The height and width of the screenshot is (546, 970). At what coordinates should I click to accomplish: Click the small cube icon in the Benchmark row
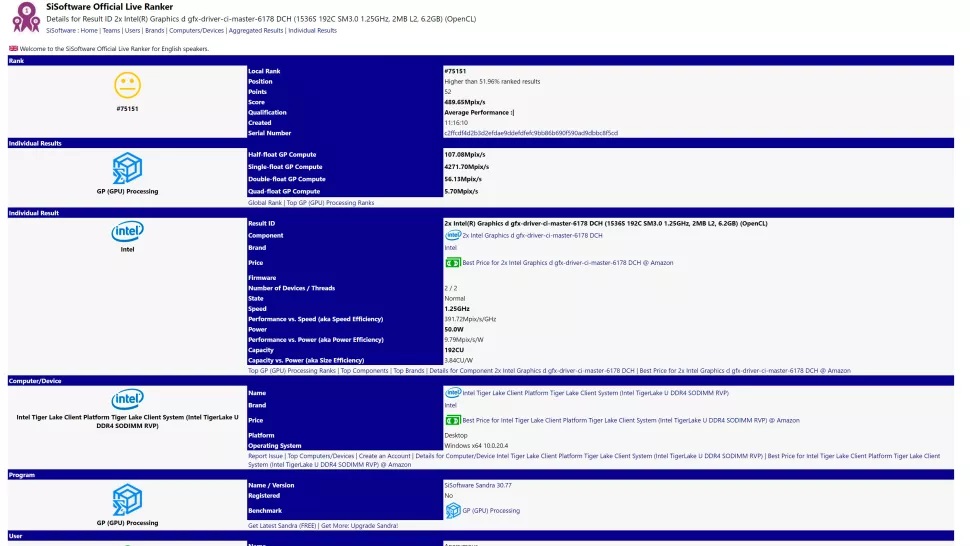tap(453, 510)
